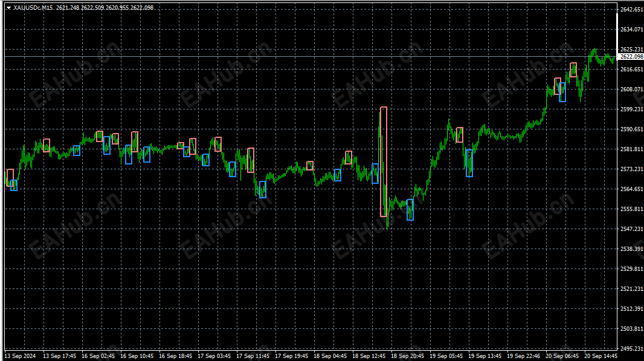
Task: Click price axis label 2634.071
Action: point(631,30)
